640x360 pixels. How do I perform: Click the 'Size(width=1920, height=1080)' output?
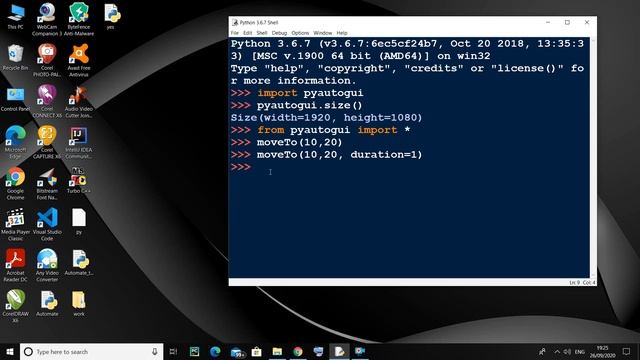326,118
